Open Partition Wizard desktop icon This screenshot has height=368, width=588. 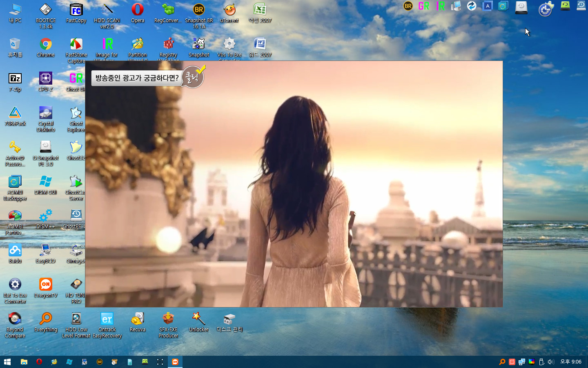coord(138,49)
